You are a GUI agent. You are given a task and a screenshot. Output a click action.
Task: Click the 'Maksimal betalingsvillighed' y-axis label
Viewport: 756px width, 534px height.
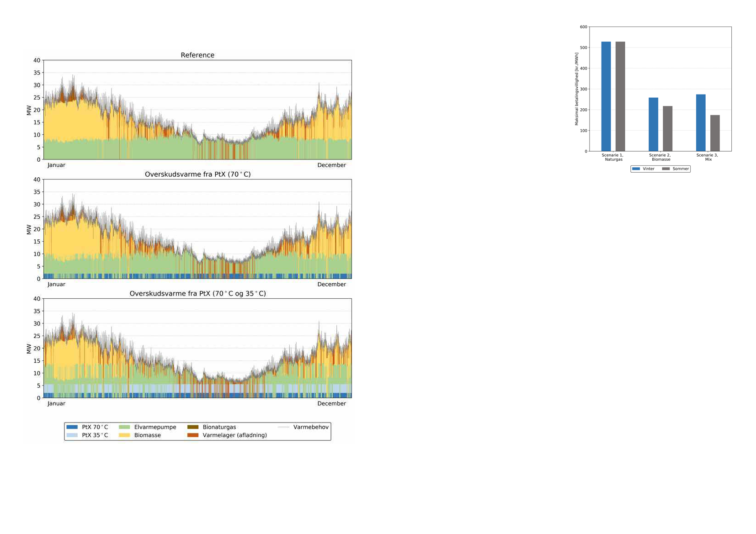tap(577, 89)
